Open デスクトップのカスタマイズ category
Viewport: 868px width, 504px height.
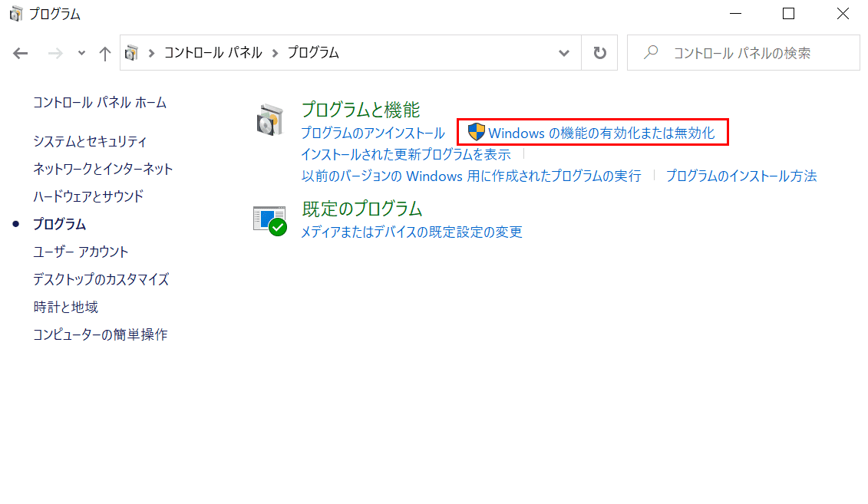101,279
